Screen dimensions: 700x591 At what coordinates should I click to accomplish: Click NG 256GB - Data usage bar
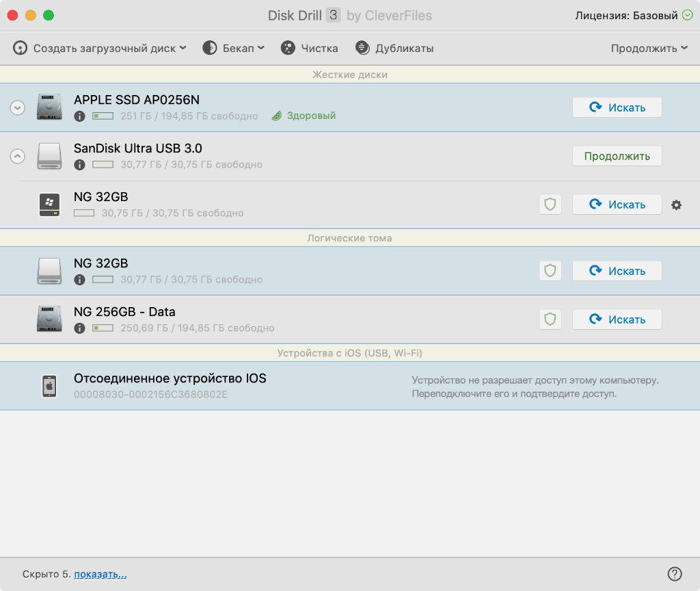103,328
